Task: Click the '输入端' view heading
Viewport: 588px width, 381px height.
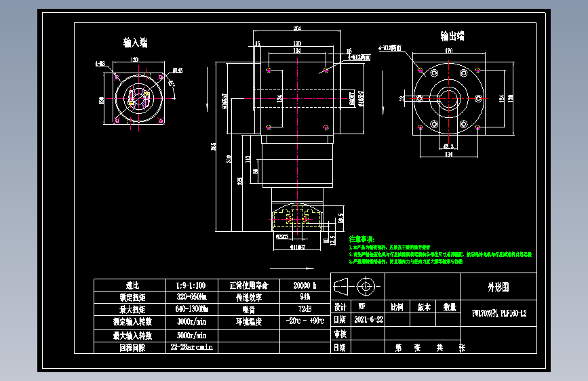Action: pos(136,43)
